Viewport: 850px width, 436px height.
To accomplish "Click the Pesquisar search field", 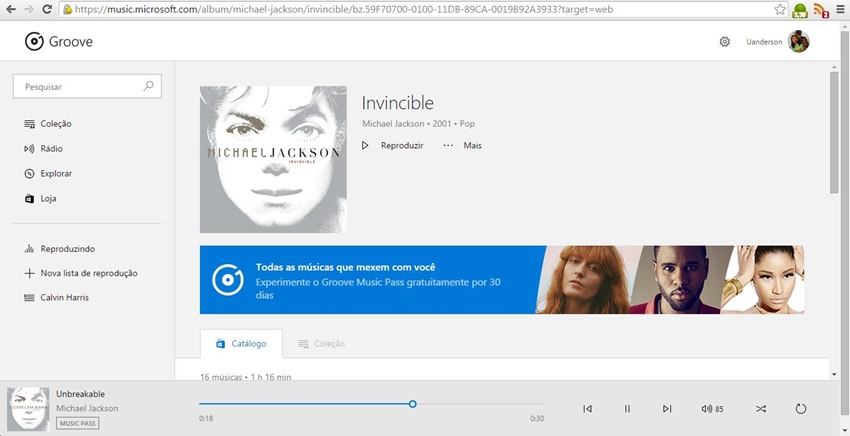I will 87,86.
